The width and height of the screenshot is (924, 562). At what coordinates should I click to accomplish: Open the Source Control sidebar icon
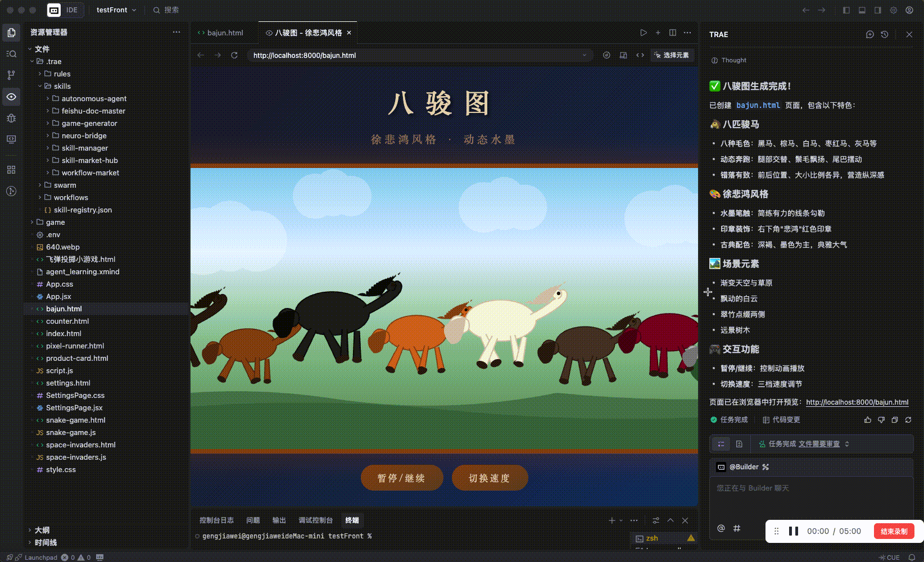tap(11, 75)
